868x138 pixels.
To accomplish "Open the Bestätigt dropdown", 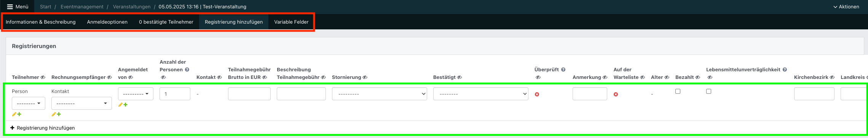I will pyautogui.click(x=480, y=94).
